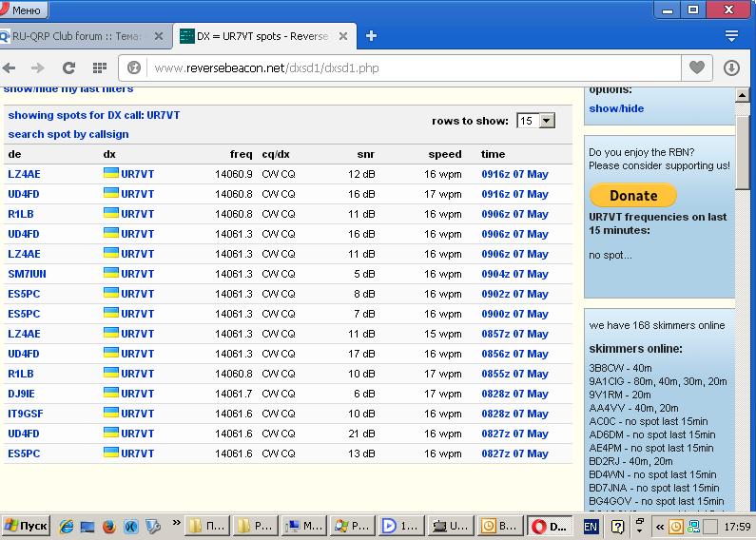Click the site info globe icon
The width and height of the screenshot is (756, 540).
(134, 68)
